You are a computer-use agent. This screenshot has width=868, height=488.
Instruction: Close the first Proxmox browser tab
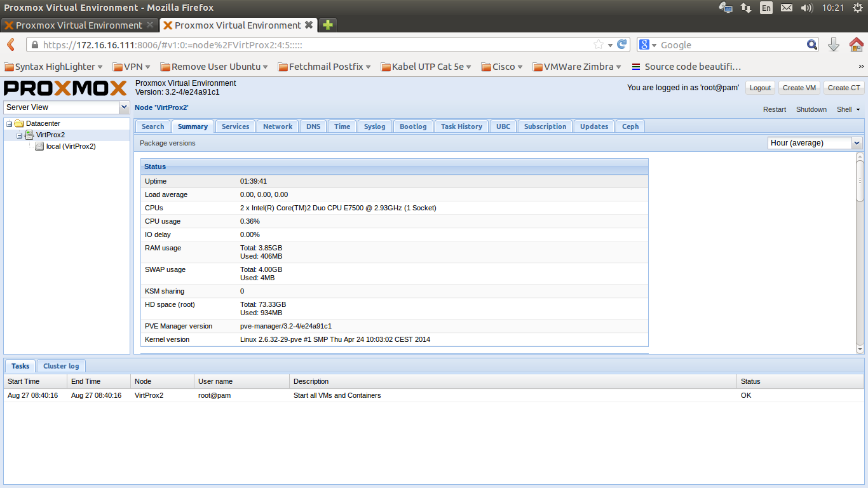point(150,25)
